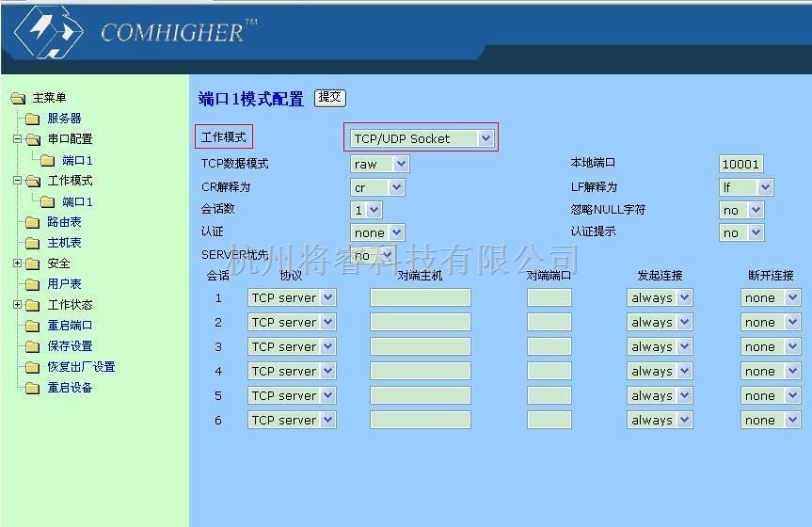
Task: Open session 2 发起连接 always dropdown
Action: (660, 322)
